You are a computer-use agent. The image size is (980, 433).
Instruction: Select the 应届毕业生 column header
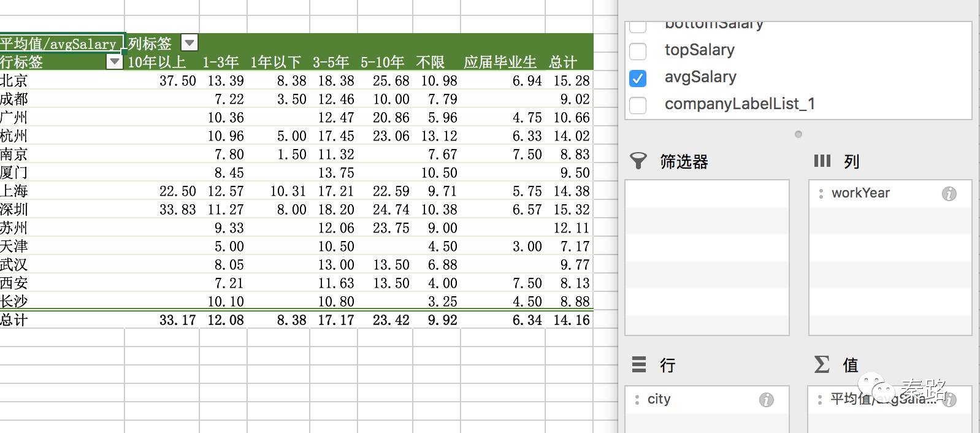pos(500,62)
